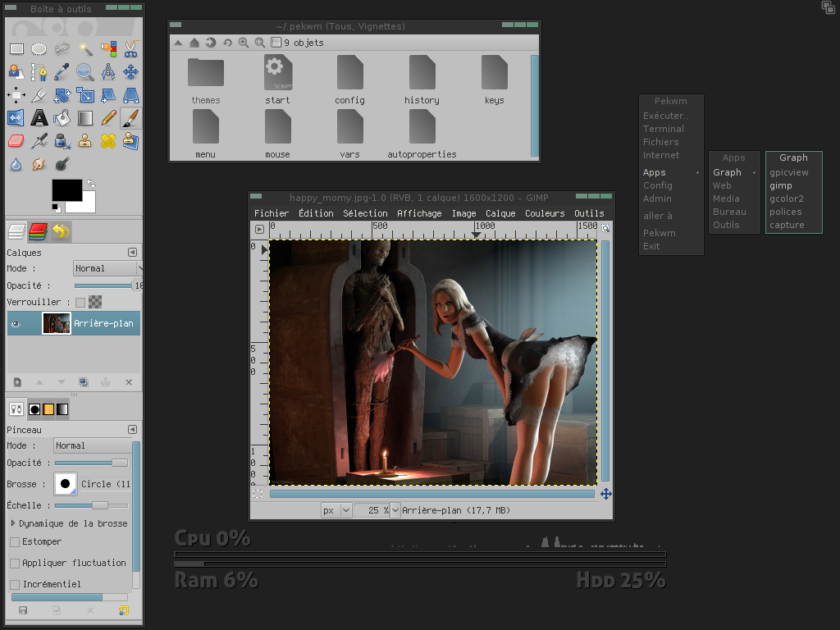The height and width of the screenshot is (630, 840).
Task: Open the Couleurs menu
Action: pos(545,213)
